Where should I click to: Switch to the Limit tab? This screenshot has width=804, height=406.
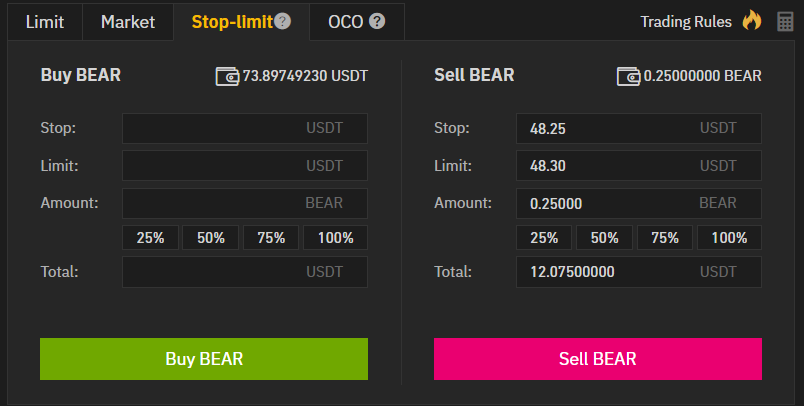(45, 21)
